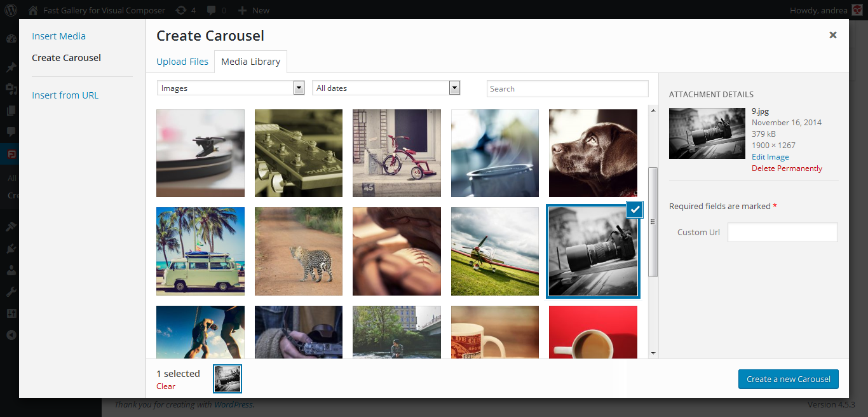Open the Edit Image link

pyautogui.click(x=770, y=157)
